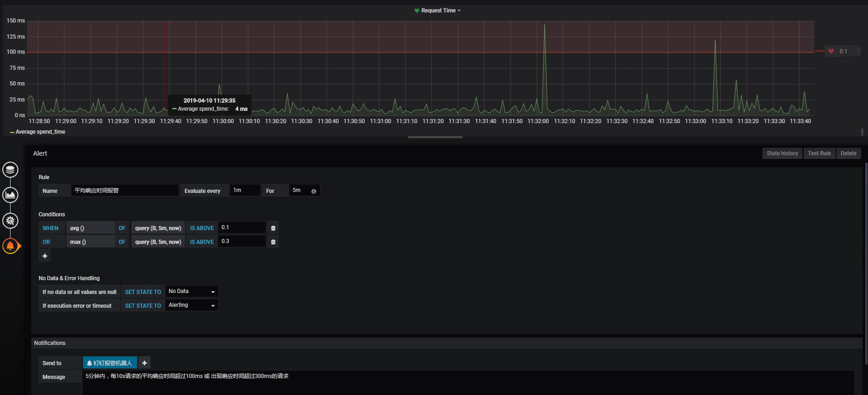Open the Alerting state dropdown for execution error
Viewport: 868px width, 395px height.
click(191, 305)
